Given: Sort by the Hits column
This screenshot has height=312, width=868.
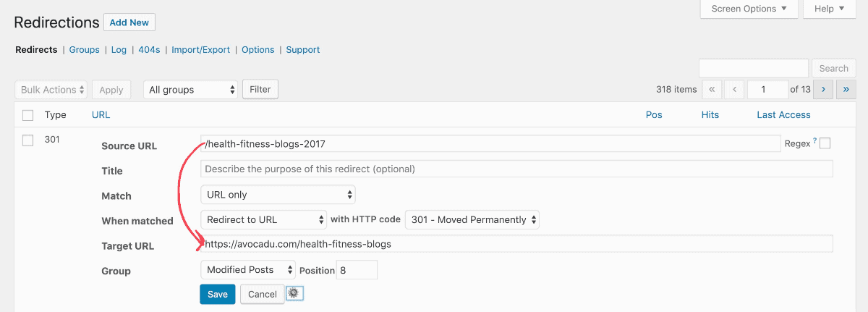Looking at the screenshot, I should pyautogui.click(x=710, y=115).
